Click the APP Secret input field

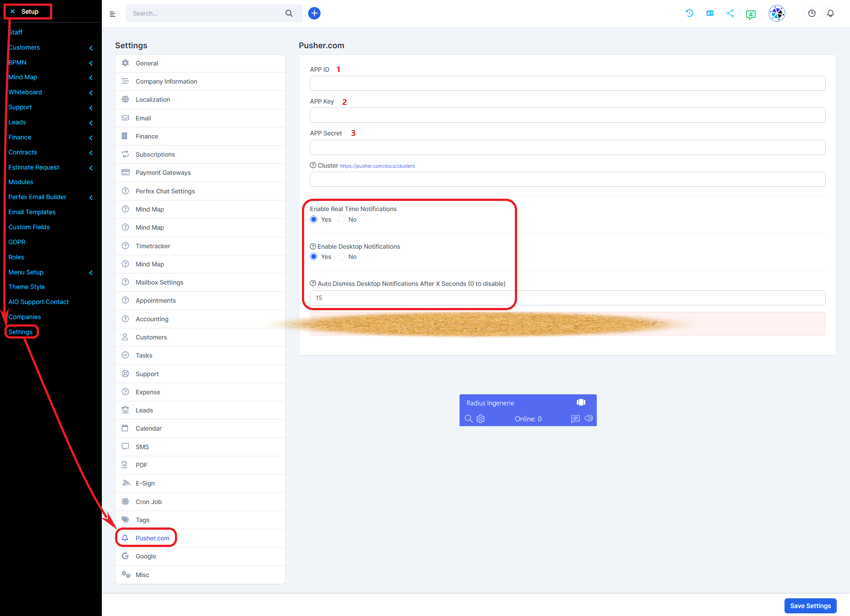[568, 147]
